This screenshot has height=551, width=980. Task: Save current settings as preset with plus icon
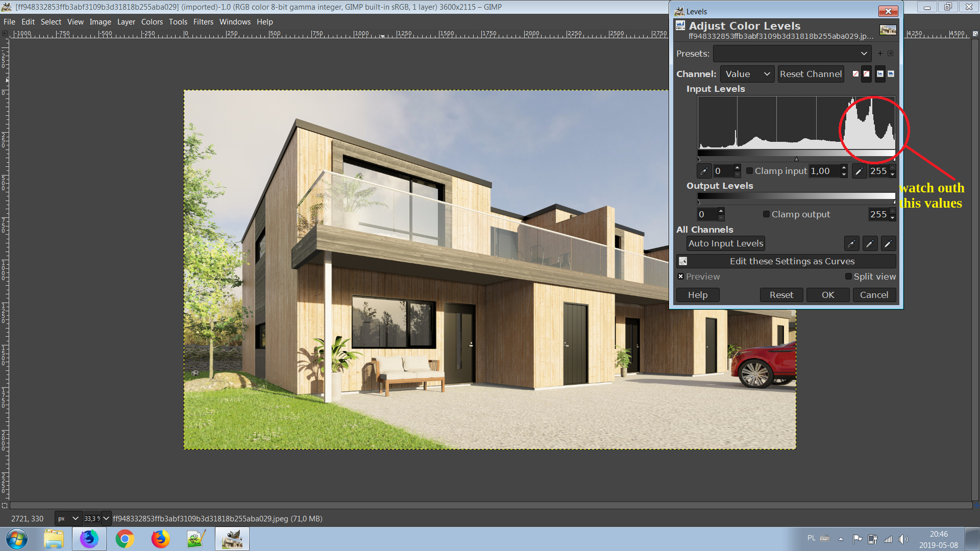point(880,54)
